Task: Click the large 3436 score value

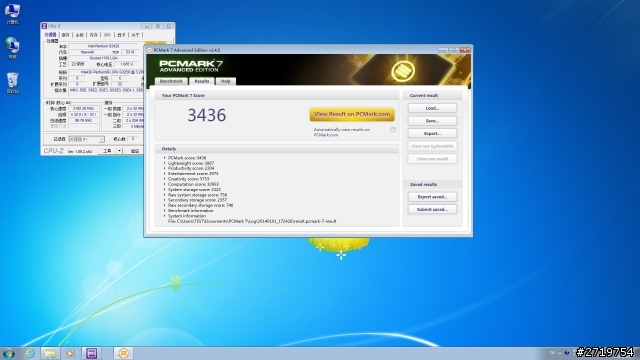Action: pyautogui.click(x=207, y=115)
